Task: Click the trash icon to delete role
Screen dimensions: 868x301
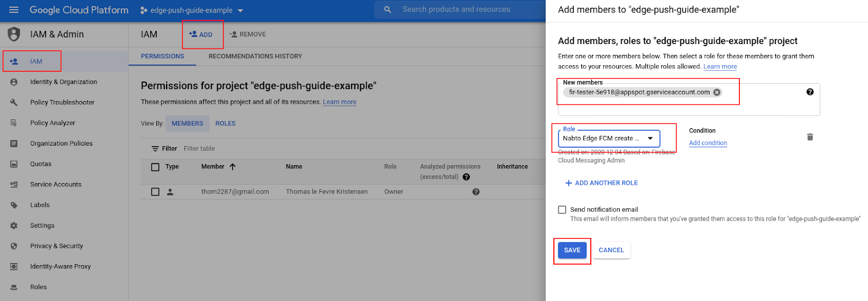Action: tap(810, 137)
